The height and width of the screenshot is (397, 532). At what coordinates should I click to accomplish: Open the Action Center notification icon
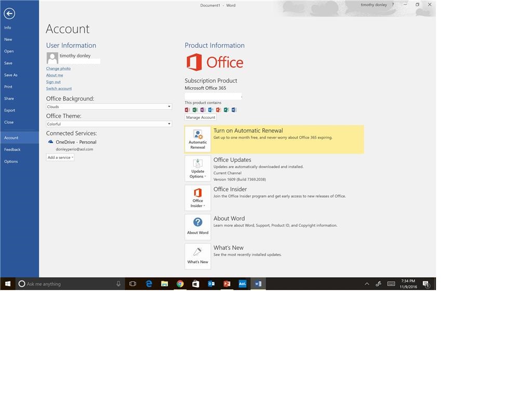coord(426,284)
